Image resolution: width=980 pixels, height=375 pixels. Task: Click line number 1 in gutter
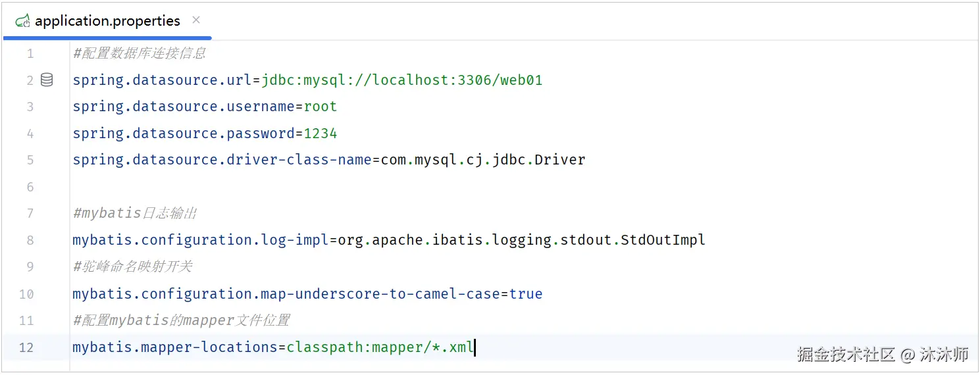[30, 54]
